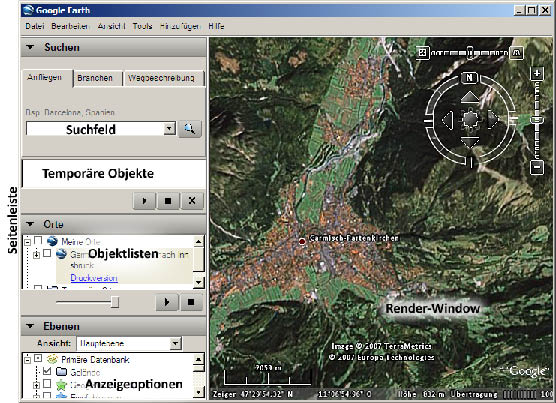556x403 pixels.
Task: Collapse the Primäre Datenbank tree node
Action: [27, 360]
